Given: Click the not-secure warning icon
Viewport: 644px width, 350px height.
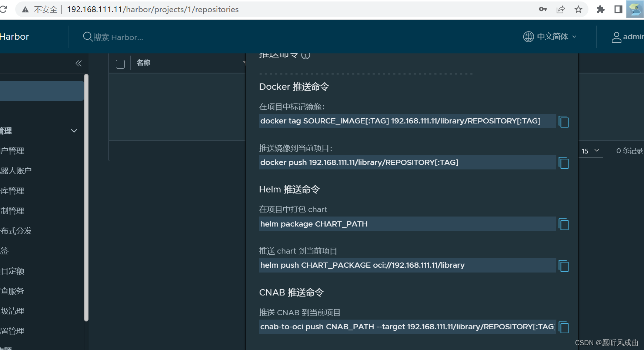Looking at the screenshot, I should (25, 10).
